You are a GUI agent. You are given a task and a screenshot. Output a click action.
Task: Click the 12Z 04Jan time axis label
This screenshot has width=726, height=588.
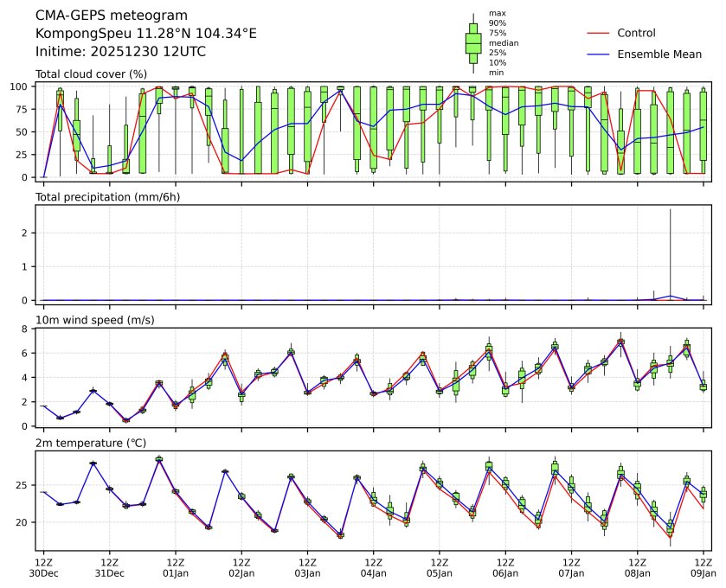click(373, 567)
